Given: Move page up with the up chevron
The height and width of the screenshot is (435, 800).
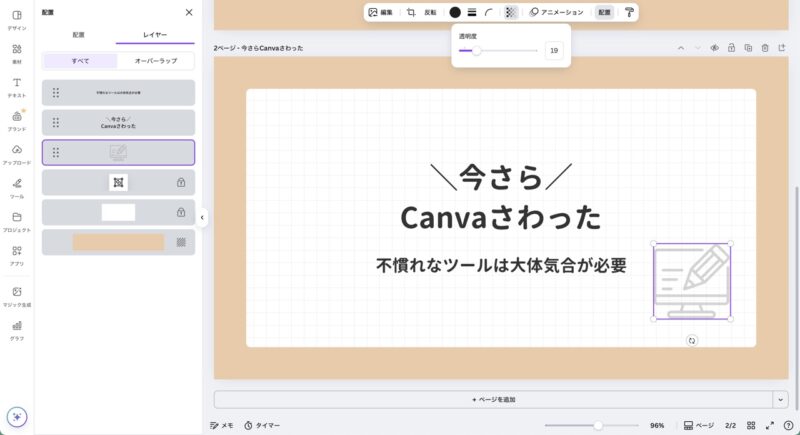Looking at the screenshot, I should click(x=681, y=48).
